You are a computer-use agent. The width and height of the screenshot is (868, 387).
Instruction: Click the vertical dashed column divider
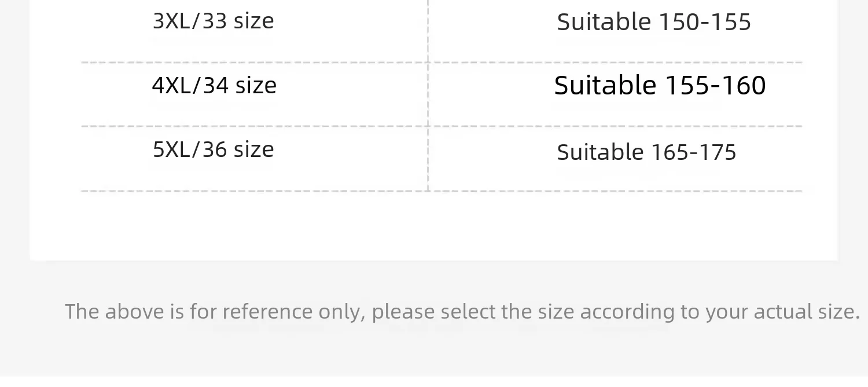(x=428, y=96)
